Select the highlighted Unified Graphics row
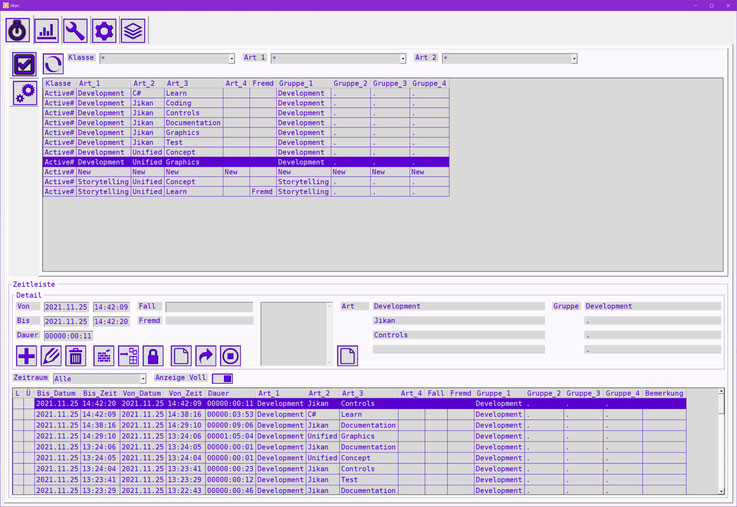Image resolution: width=737 pixels, height=507 pixels. pos(246,162)
